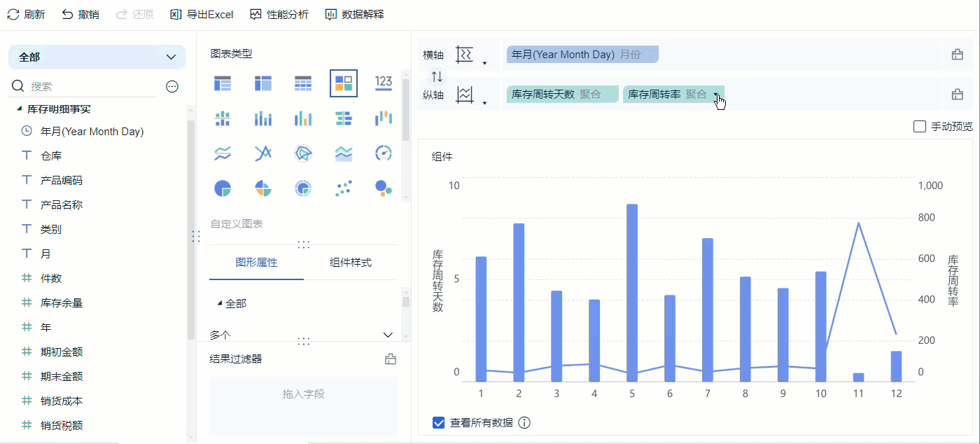Open the more options circle next to search

(x=171, y=86)
